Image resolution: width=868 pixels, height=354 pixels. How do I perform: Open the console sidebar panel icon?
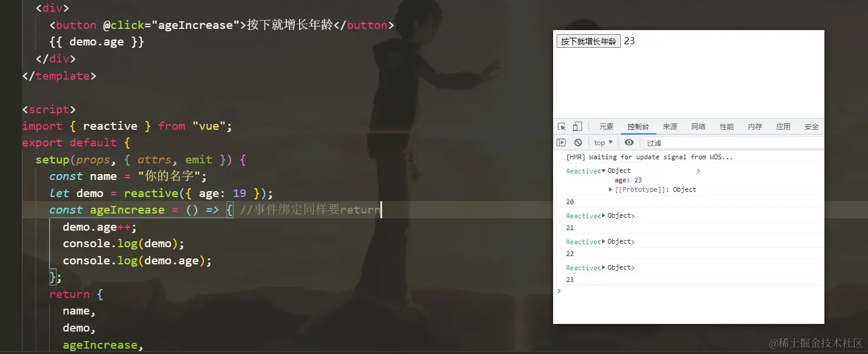pos(561,142)
